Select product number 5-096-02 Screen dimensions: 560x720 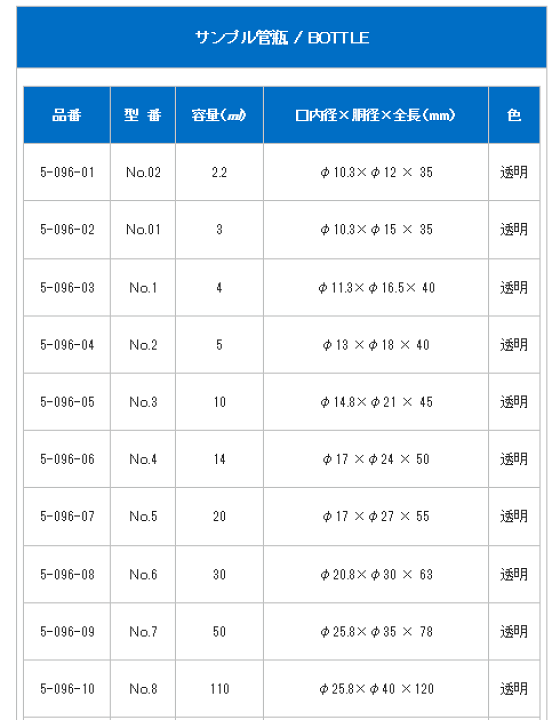click(67, 230)
